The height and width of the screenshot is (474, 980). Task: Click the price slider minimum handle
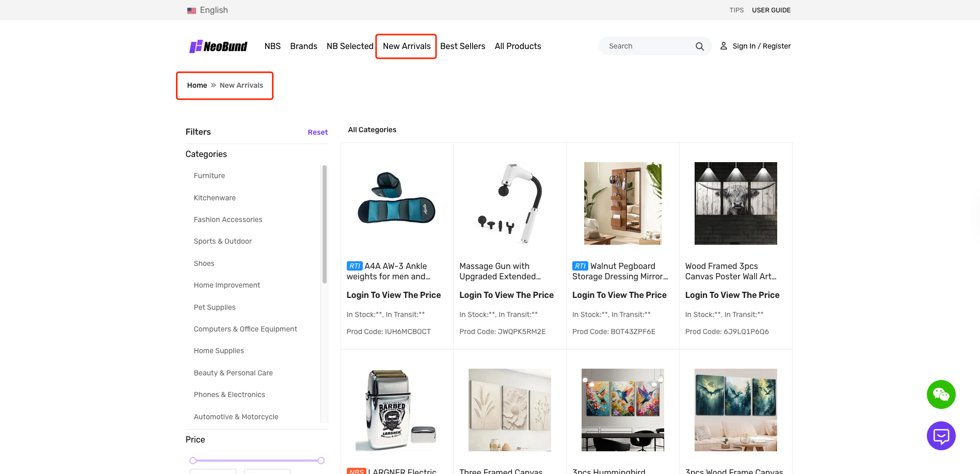point(193,461)
